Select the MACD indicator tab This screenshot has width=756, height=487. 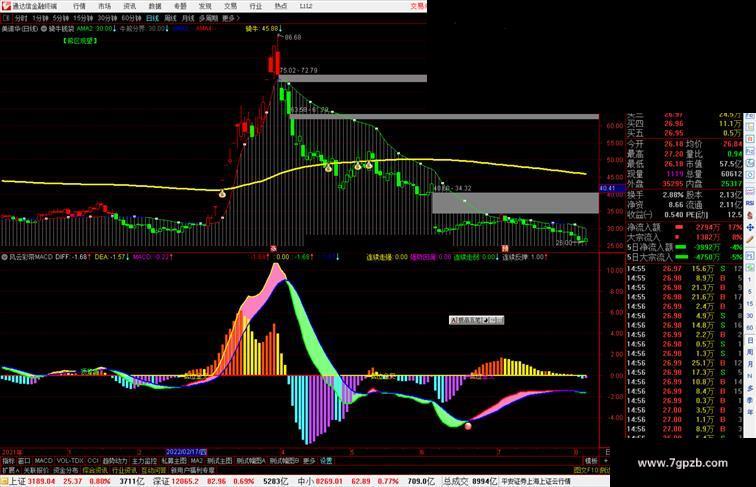[43, 461]
